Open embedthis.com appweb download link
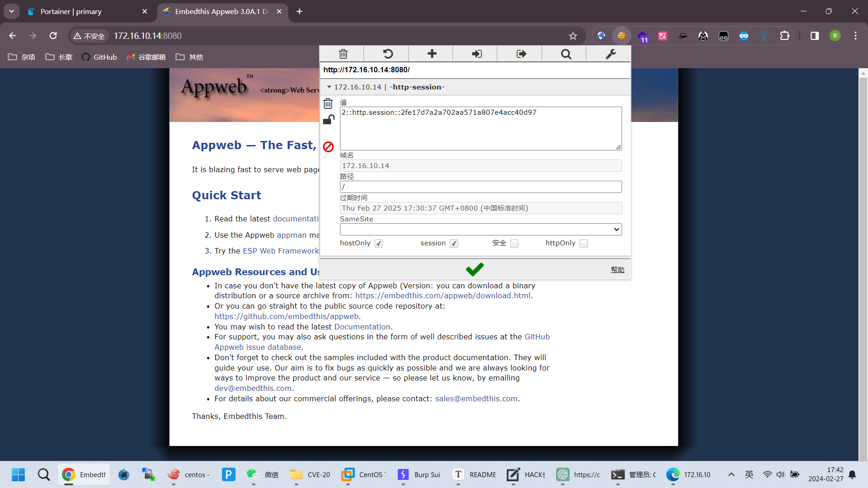868x488 pixels. [x=443, y=296]
